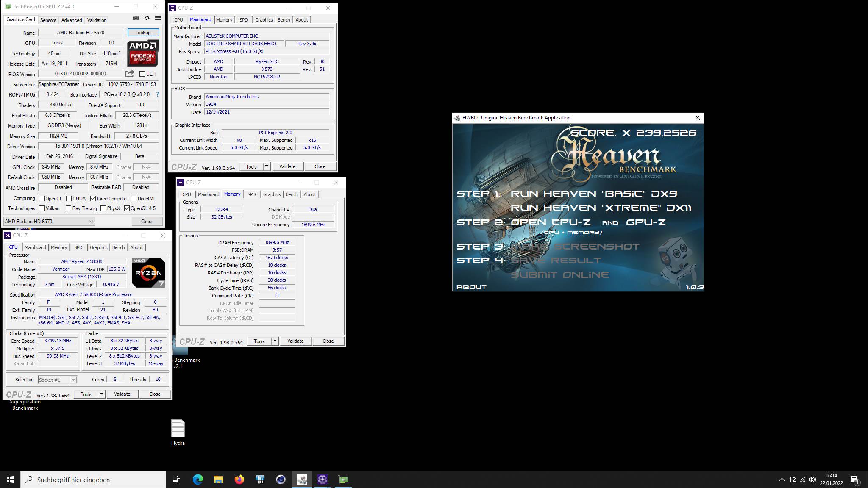Open Firefox from taskbar
Viewport: 868px width, 488px height.
coord(239,480)
